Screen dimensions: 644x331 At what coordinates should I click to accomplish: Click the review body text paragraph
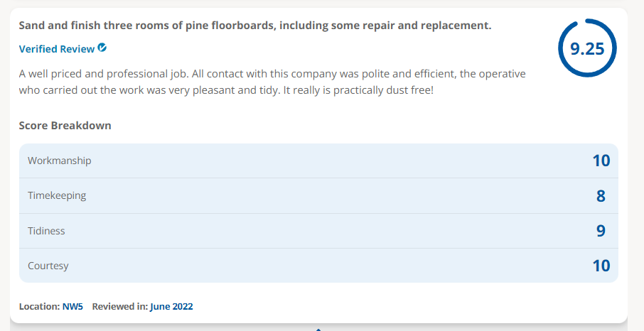[x=272, y=82]
